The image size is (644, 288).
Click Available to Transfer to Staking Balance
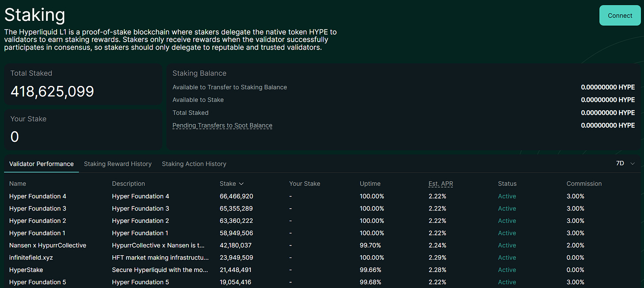tap(230, 87)
